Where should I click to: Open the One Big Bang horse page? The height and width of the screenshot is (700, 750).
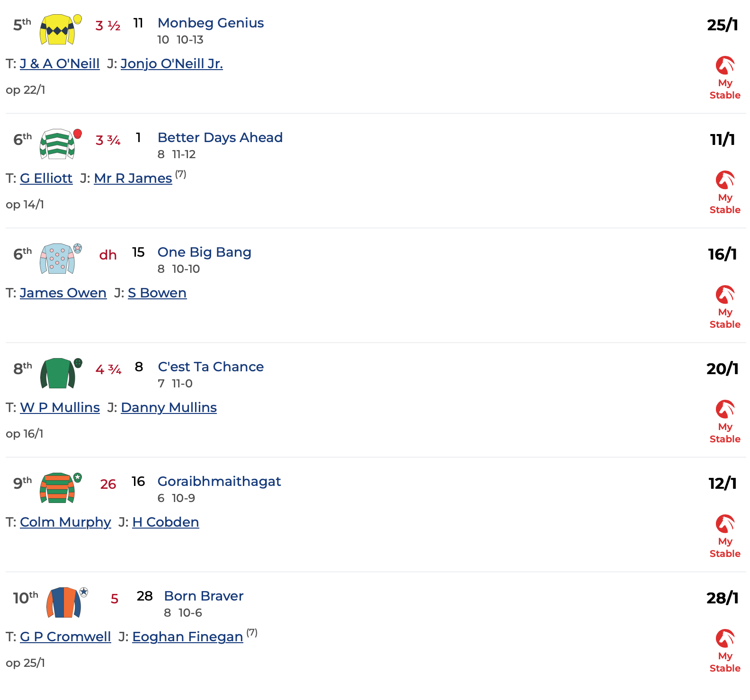coord(204,252)
